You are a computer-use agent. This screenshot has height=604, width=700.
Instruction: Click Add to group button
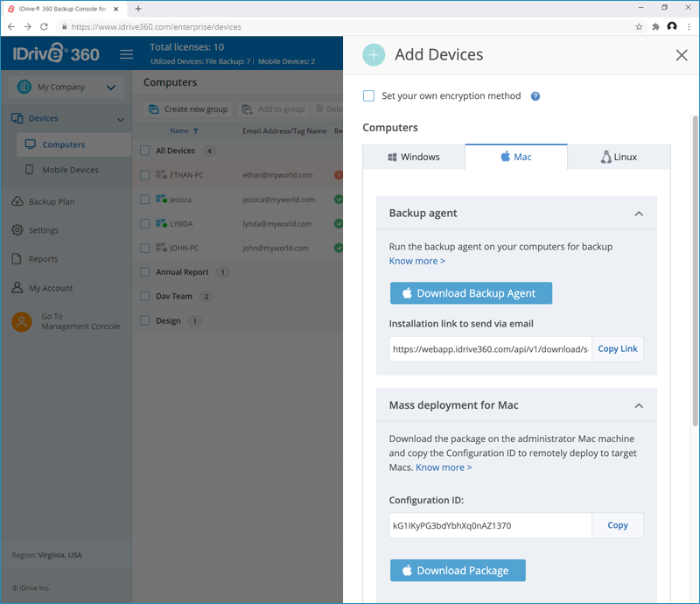coord(273,109)
